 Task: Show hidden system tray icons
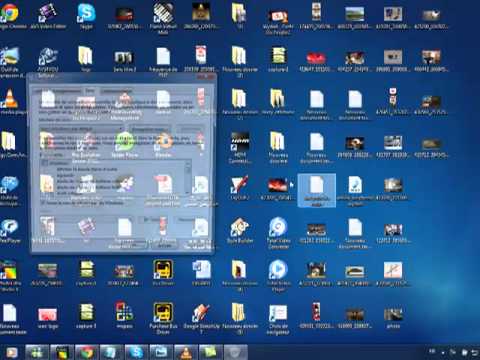pyautogui.click(x=443, y=352)
